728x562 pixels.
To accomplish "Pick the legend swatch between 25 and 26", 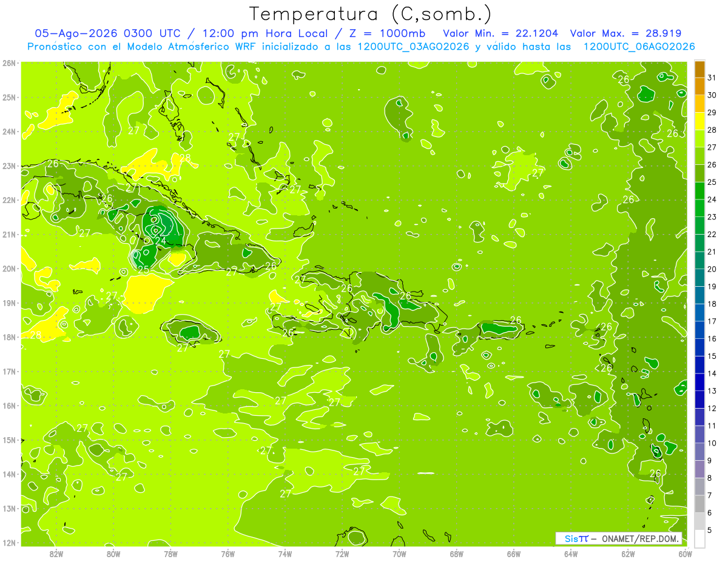I will [699, 173].
